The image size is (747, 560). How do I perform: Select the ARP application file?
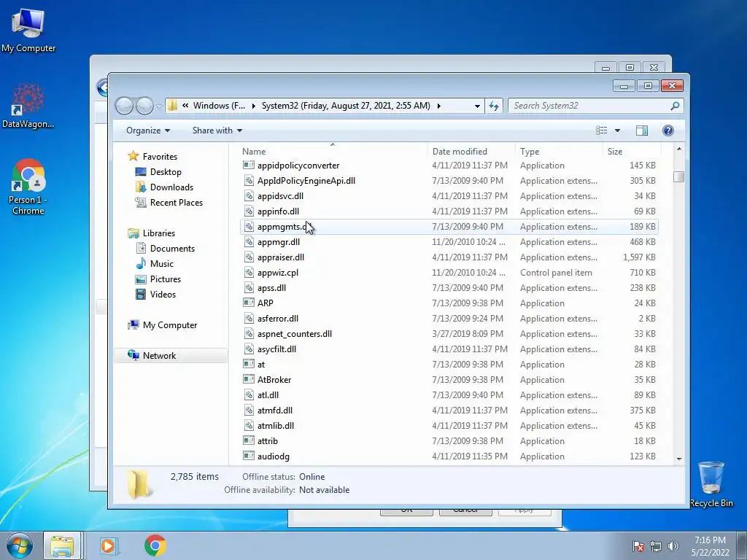(x=449, y=303)
